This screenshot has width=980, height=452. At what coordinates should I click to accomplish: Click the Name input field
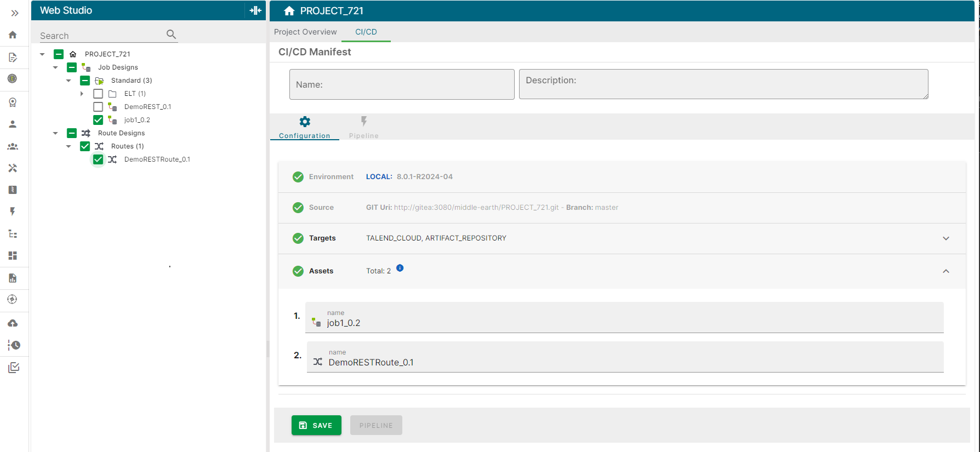(x=402, y=84)
